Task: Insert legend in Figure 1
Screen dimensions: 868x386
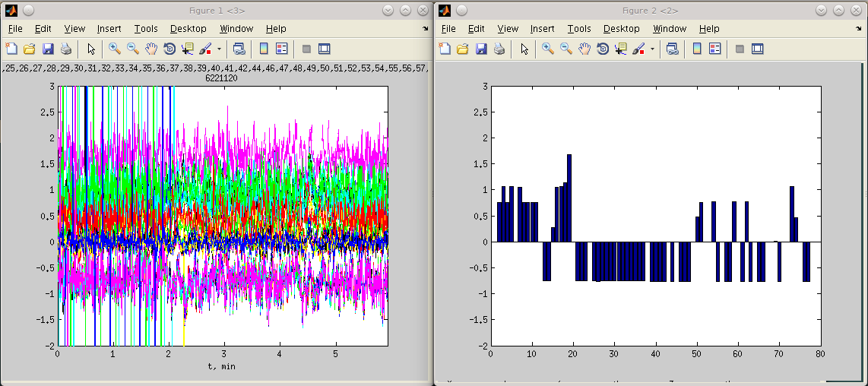Action: click(x=282, y=49)
